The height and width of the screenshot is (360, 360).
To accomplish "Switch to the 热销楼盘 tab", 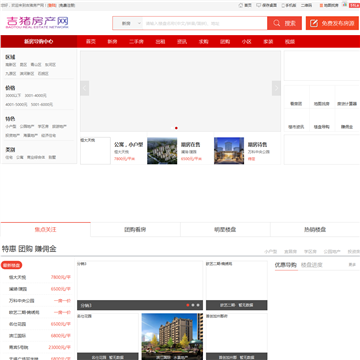I will click(x=315, y=229).
